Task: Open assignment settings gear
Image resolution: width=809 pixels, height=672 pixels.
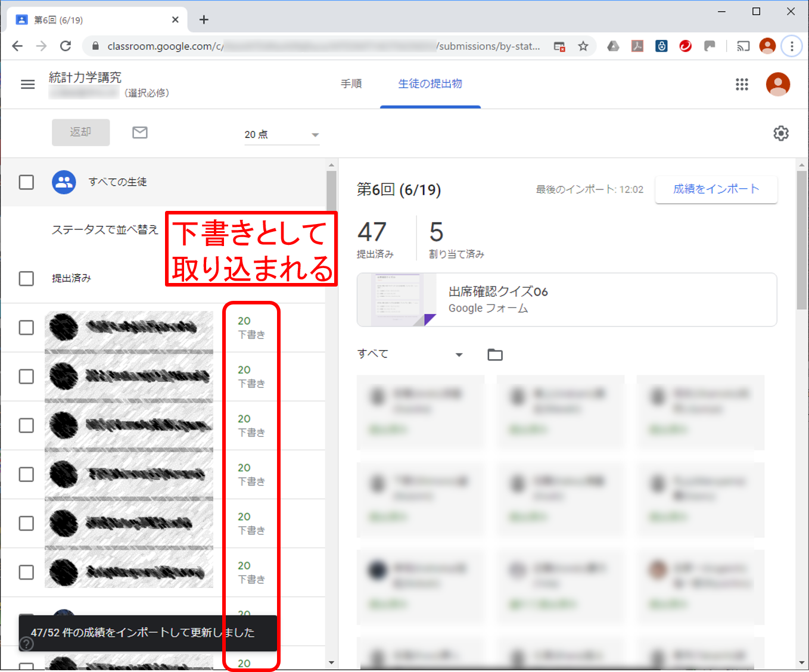Action: [781, 133]
